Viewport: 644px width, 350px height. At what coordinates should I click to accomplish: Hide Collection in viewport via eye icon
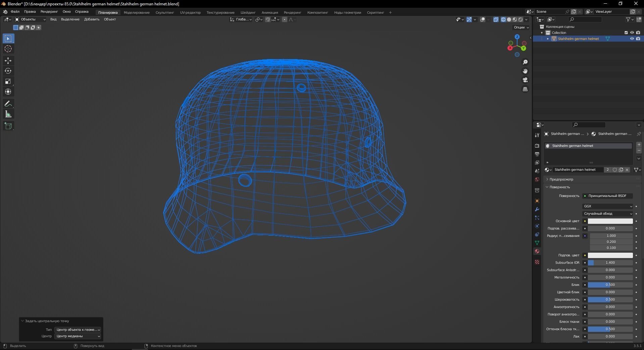coord(632,33)
